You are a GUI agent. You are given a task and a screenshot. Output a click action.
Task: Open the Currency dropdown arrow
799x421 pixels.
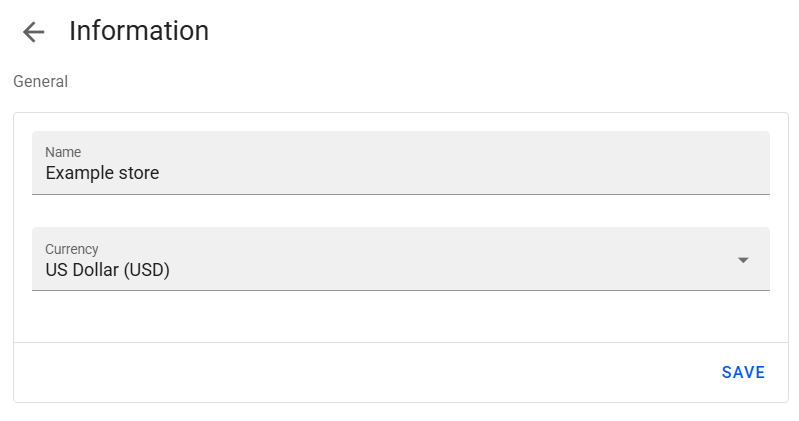[743, 260]
